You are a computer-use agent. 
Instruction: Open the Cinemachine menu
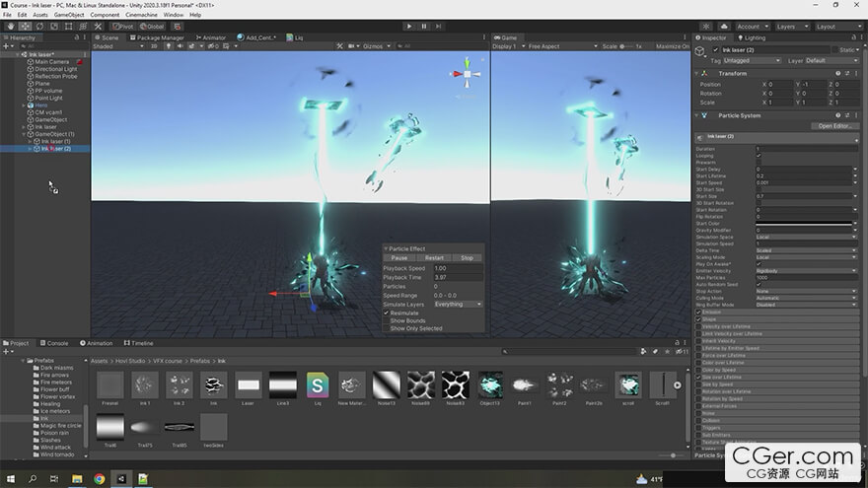[140, 15]
